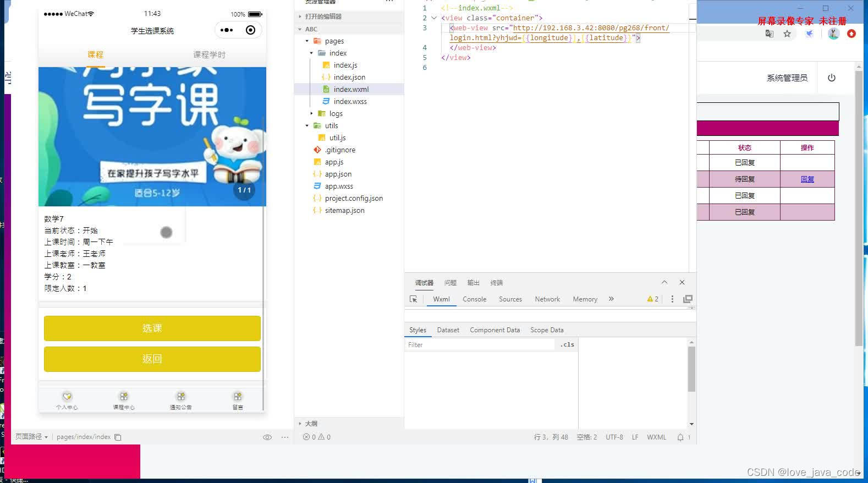Click the mini program circular close icon
The height and width of the screenshot is (483, 868).
click(250, 30)
